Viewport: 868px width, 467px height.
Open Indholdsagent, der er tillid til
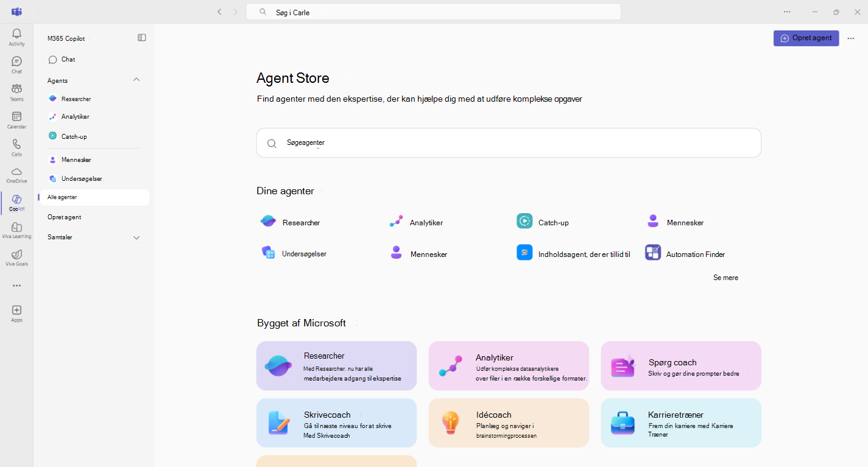[574, 254]
